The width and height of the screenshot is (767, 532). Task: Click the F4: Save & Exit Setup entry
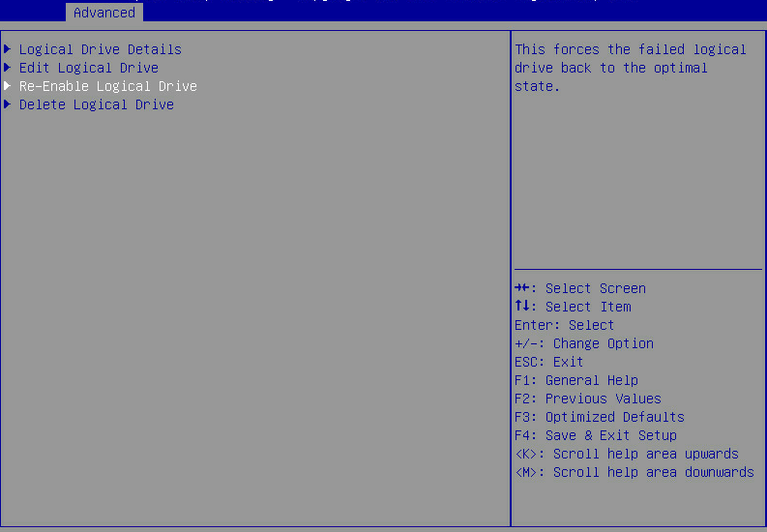point(596,435)
